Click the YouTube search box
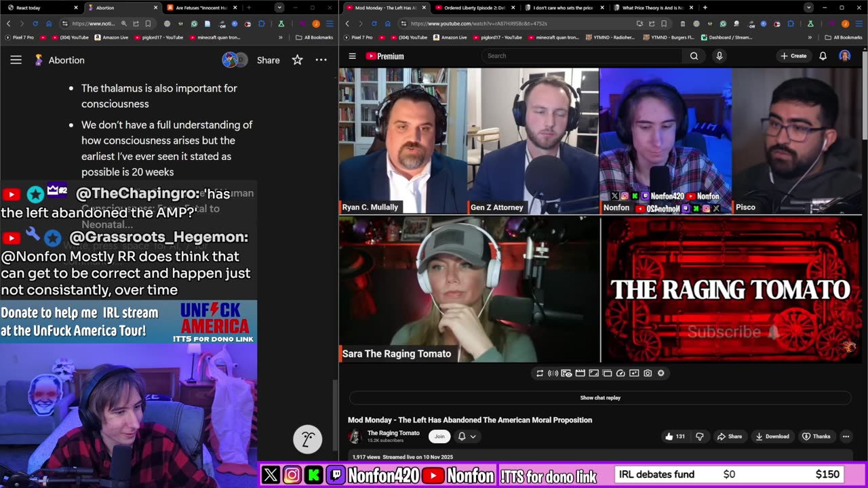868x488 pixels. point(583,56)
